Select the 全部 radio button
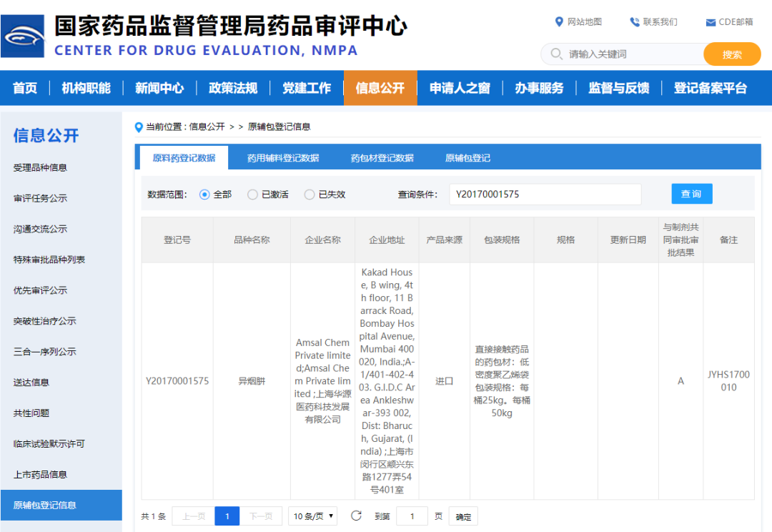Viewport: 772px width, 532px height. pos(204,194)
